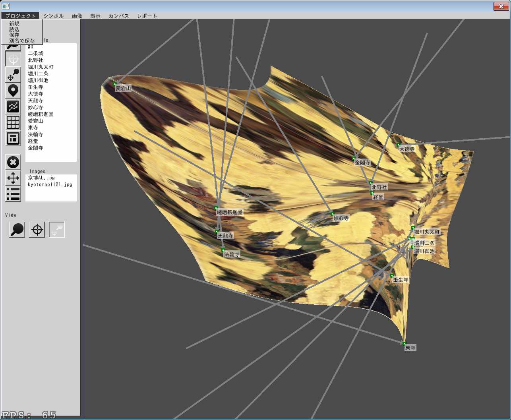Select 金閣寺 in the symbols list
The height and width of the screenshot is (420, 511).
tap(35, 148)
